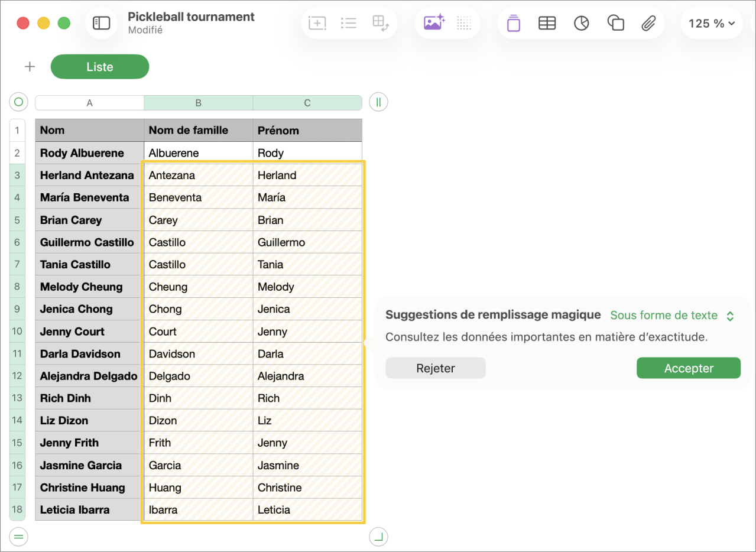Screen dimensions: 756x552
Task: Select the entire column B header
Action: [198, 102]
